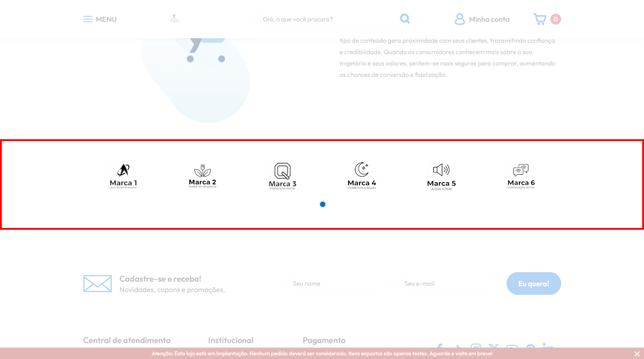Click the store logo in header
Image resolution: width=644 pixels, height=359 pixels.
[x=174, y=19]
